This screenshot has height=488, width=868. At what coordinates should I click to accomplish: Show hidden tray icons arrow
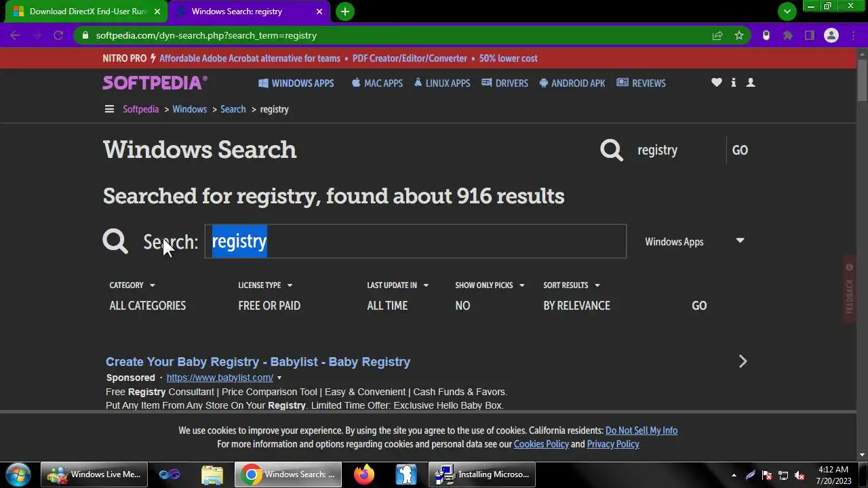(734, 475)
